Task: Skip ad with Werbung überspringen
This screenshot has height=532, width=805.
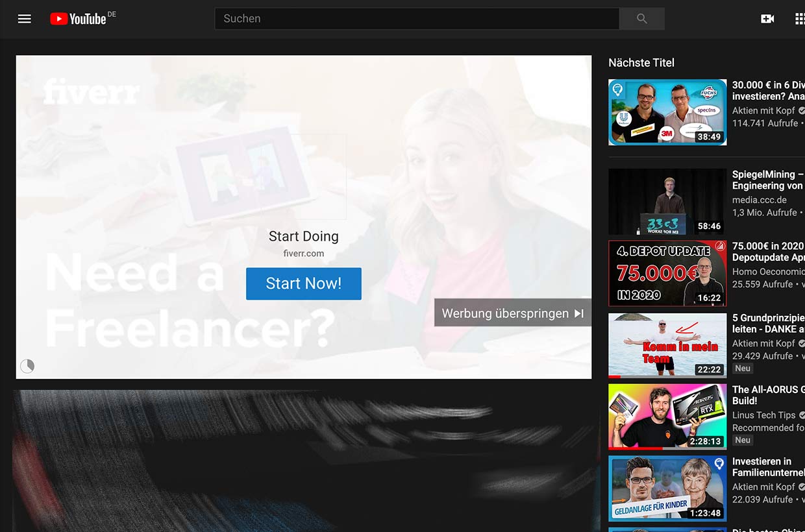Action: [x=513, y=313]
